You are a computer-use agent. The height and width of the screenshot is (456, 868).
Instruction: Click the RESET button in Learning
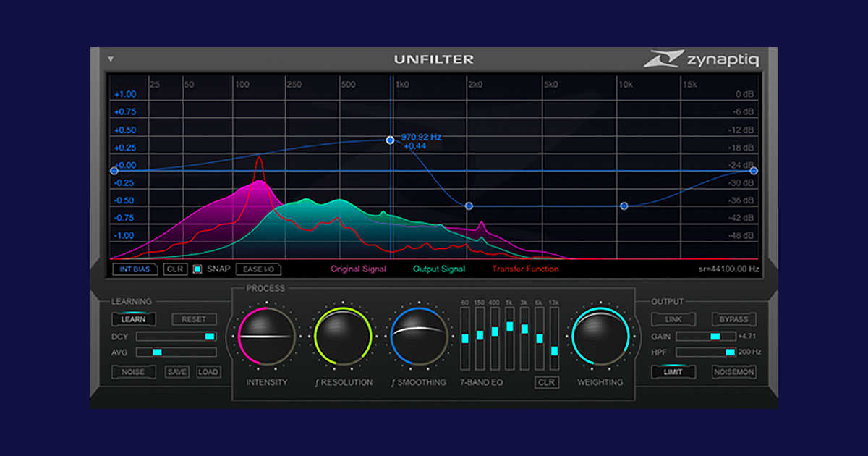194,319
